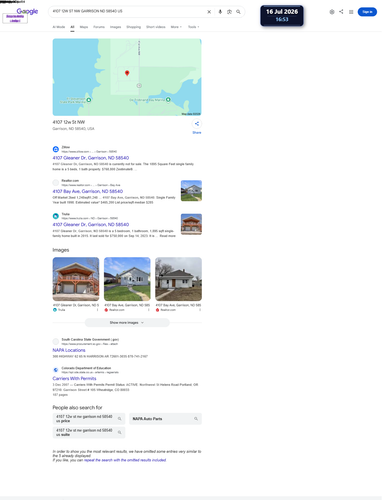
Task: Open rightmost white house image
Action: (178, 279)
